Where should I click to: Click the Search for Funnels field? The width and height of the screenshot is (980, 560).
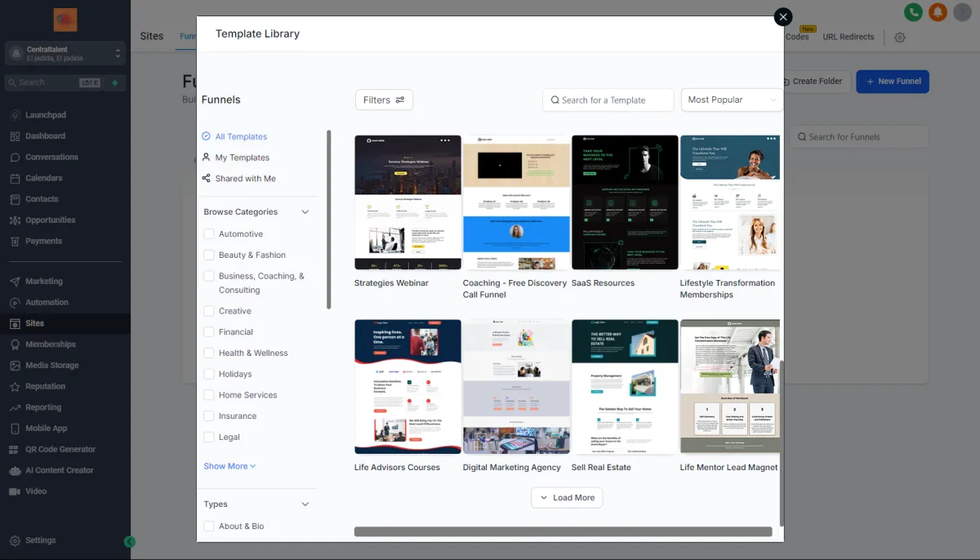tap(858, 137)
